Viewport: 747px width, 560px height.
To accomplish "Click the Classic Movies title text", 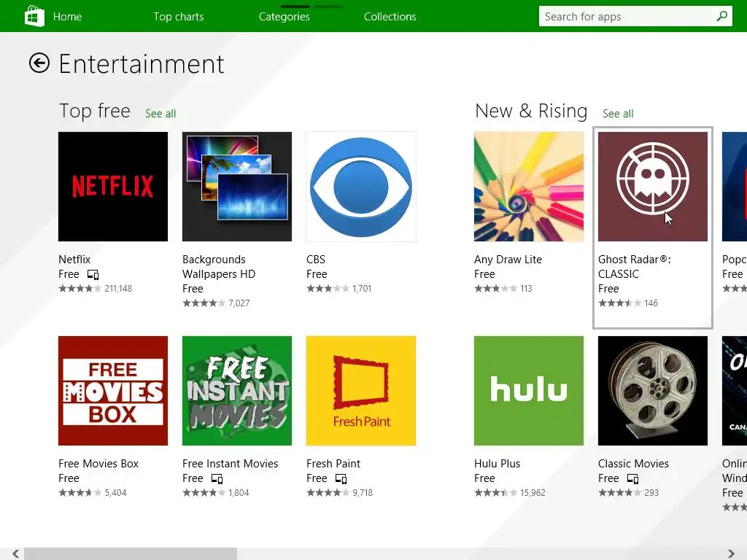I will pyautogui.click(x=633, y=464).
